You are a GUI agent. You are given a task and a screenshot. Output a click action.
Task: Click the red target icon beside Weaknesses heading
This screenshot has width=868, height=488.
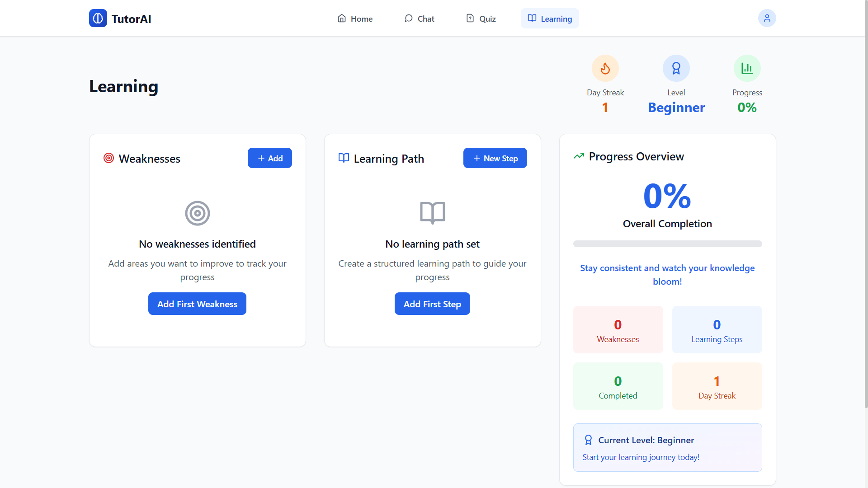108,158
